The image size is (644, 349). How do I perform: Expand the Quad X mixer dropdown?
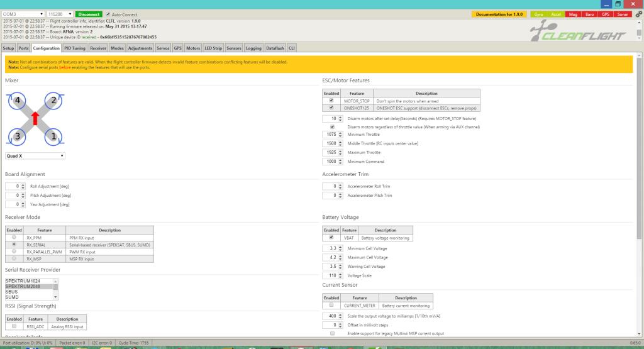click(35, 155)
